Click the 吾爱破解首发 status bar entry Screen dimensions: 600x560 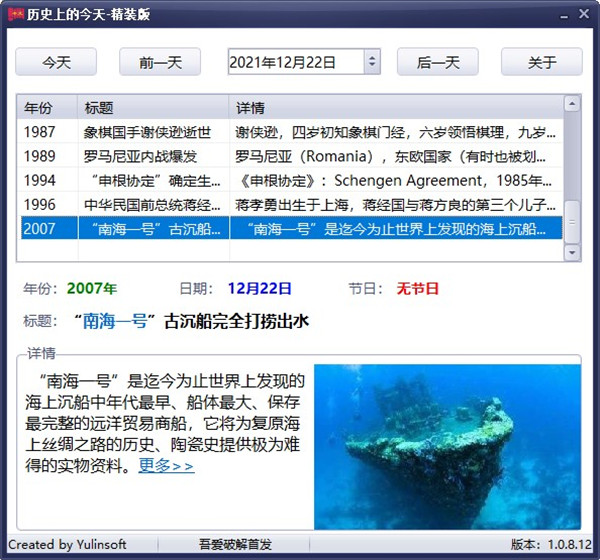(235, 544)
